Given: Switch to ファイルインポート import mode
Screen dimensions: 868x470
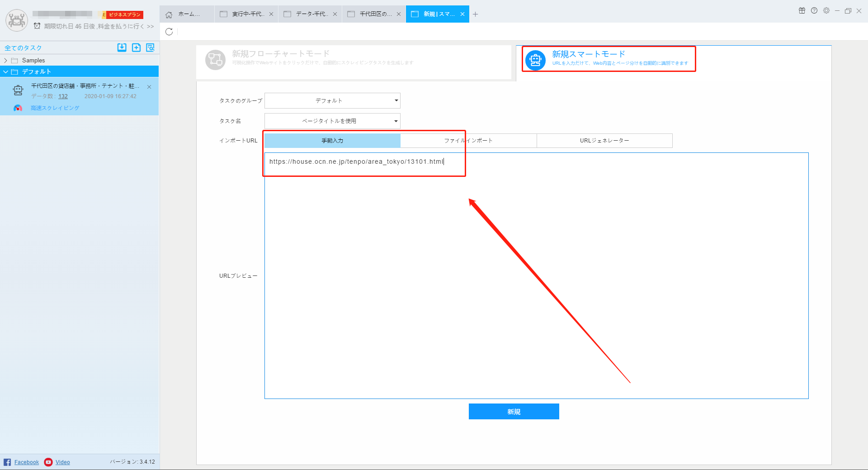Looking at the screenshot, I should 468,141.
